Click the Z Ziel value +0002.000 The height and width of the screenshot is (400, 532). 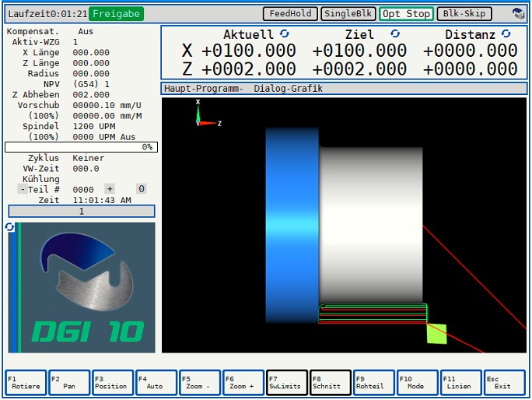coord(359,69)
